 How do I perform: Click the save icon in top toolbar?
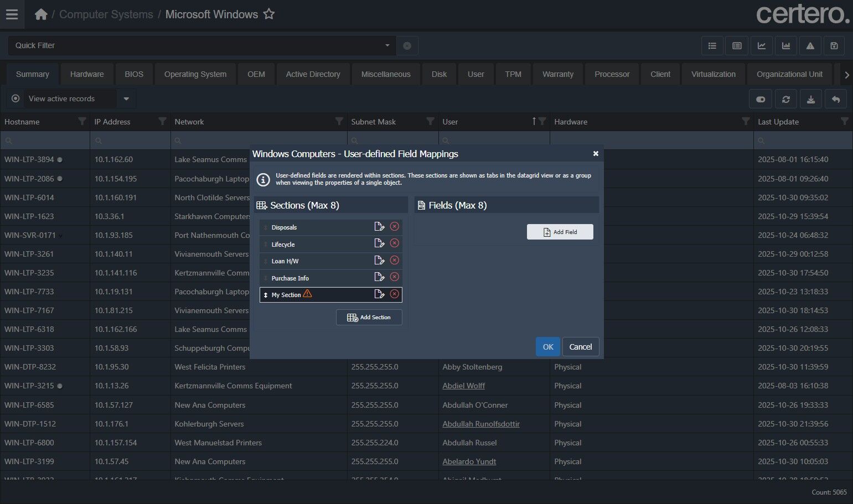click(834, 46)
